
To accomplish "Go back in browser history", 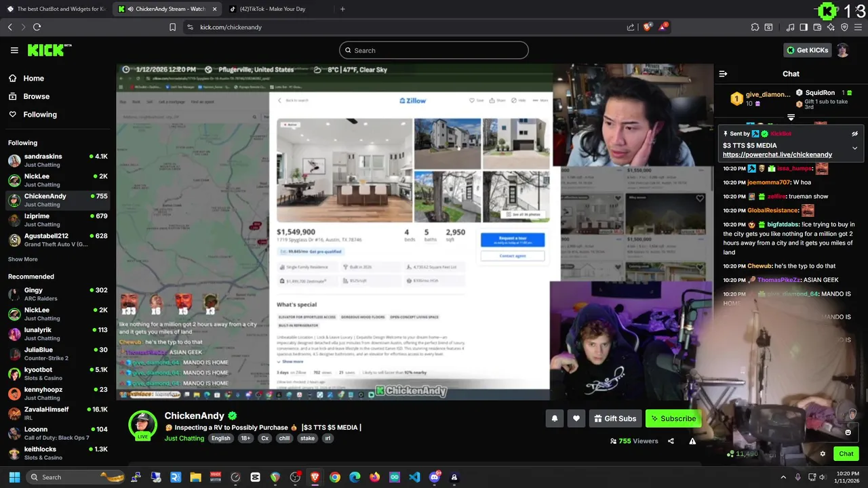I will [9, 27].
